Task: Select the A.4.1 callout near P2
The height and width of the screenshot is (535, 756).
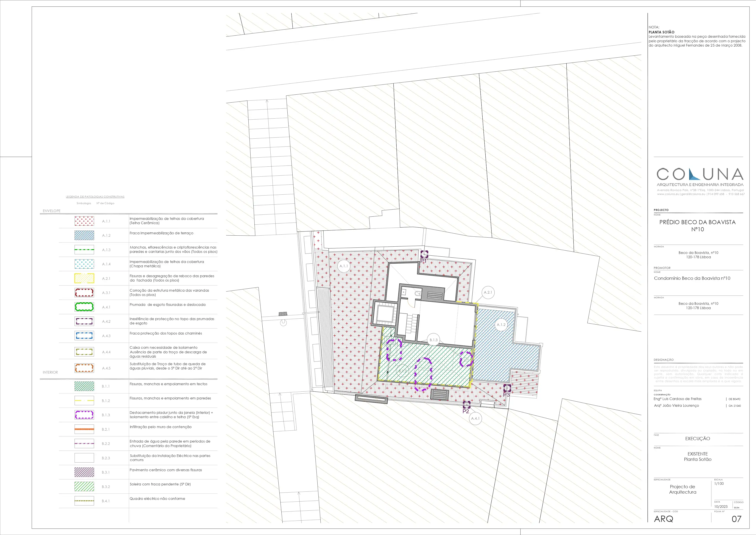Action: click(475, 418)
